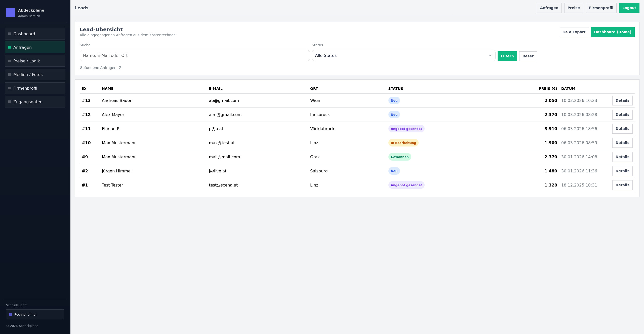Open Dashboard in the sidebar

[x=35, y=34]
